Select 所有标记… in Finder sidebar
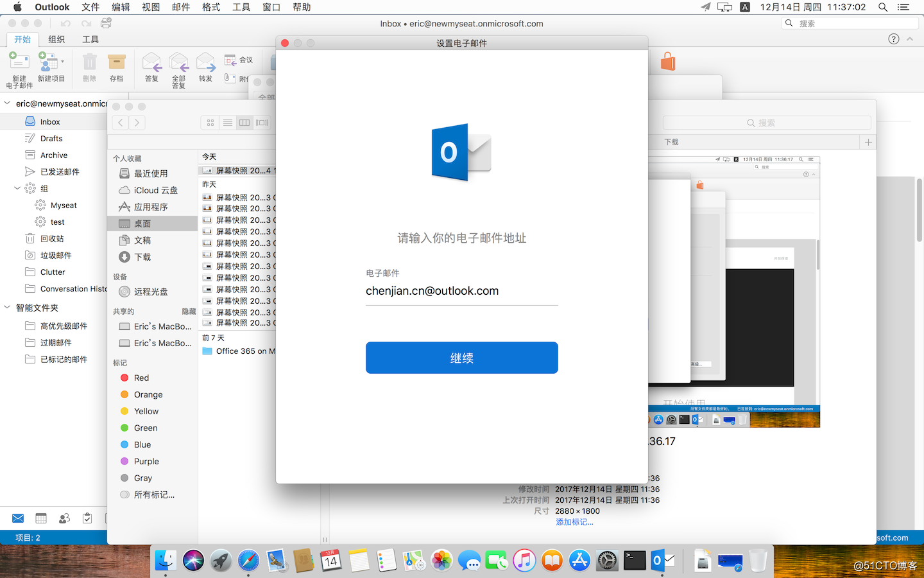Image resolution: width=924 pixels, height=578 pixels. (x=153, y=495)
